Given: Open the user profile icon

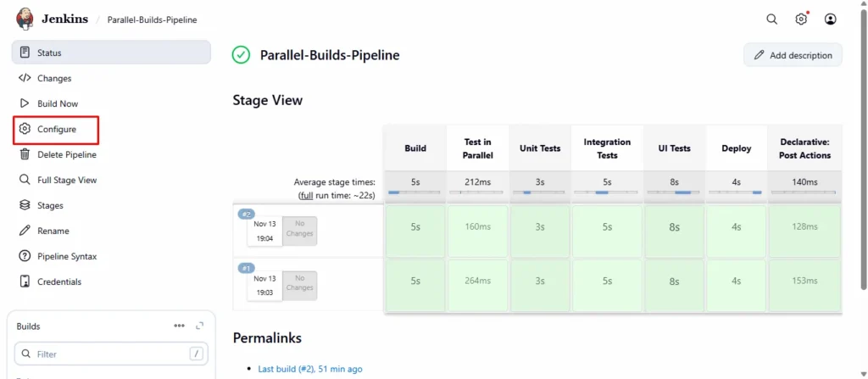Looking at the screenshot, I should [x=831, y=19].
